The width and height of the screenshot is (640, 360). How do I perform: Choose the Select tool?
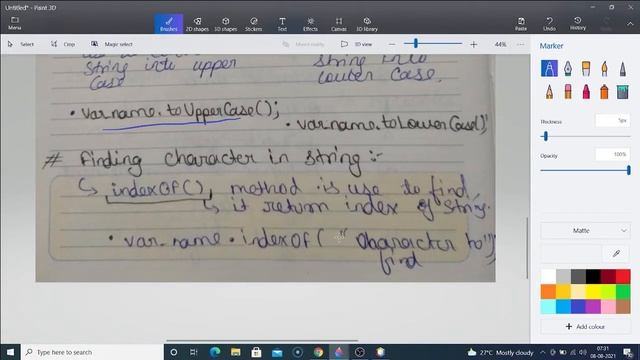21,44
